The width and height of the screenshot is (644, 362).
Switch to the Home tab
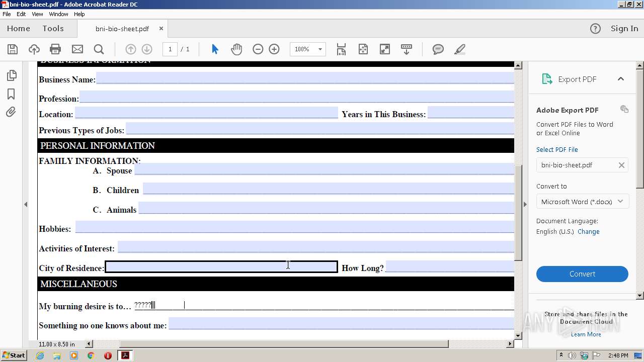19,29
